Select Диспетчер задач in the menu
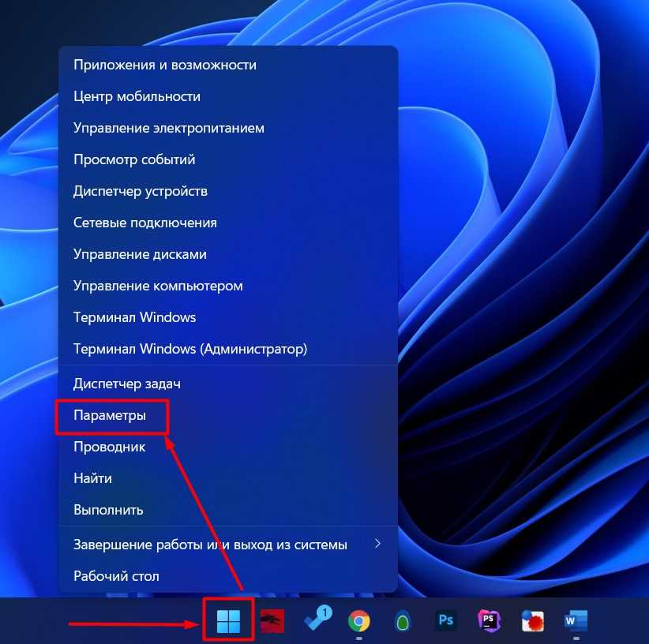This screenshot has height=644, width=649. [127, 384]
